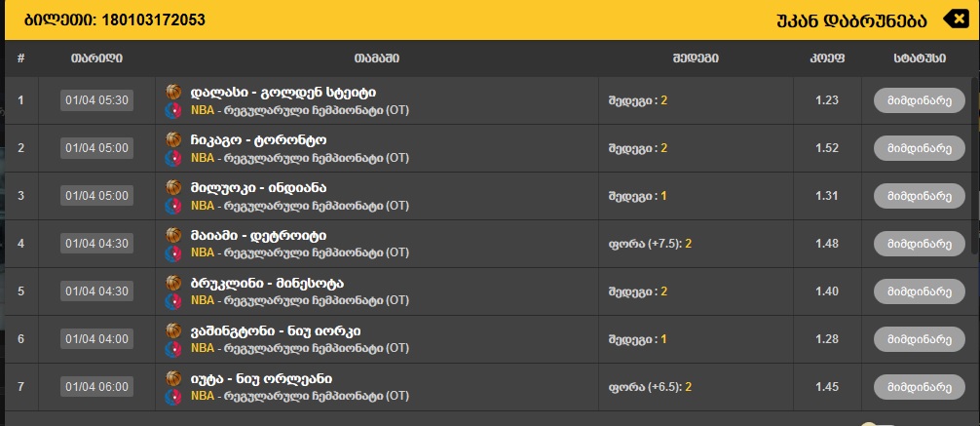This screenshot has height=426, width=980.
Task: Click the კოეფ column header
Action: coord(826,58)
